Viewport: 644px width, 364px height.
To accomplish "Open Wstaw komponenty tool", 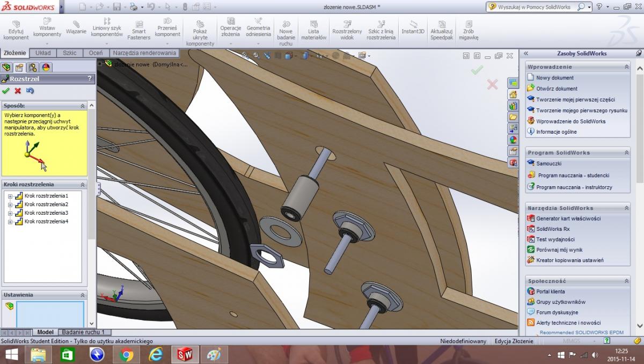I will [47, 31].
